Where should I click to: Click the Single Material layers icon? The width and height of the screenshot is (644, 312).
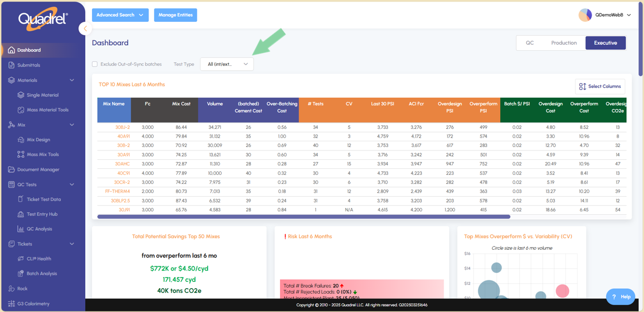[x=21, y=95]
